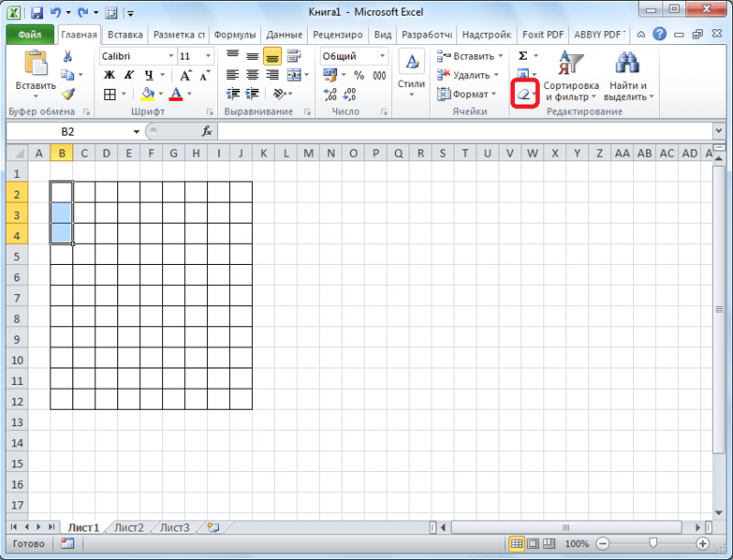Screen dimensions: 733x560
Task: Center text horizontally
Action: click(x=253, y=75)
